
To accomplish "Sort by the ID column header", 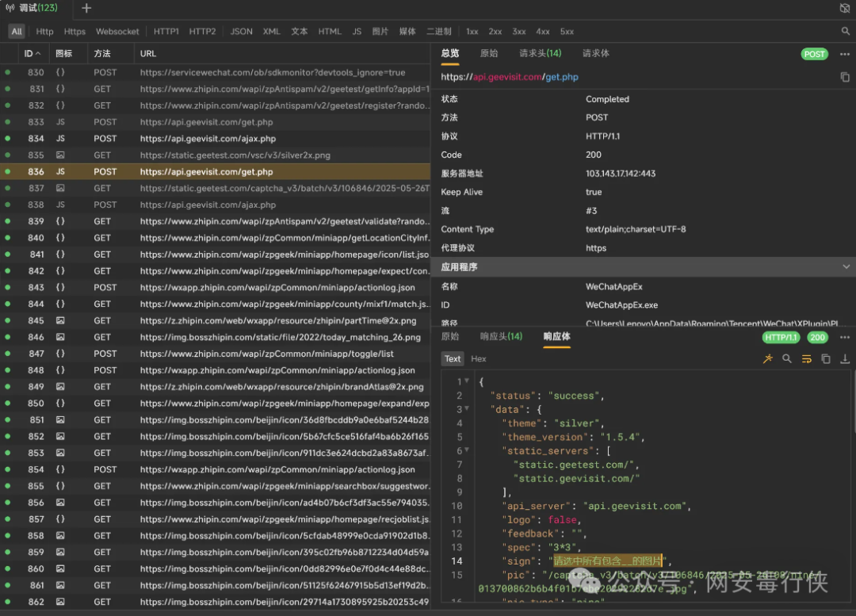I will [x=32, y=54].
